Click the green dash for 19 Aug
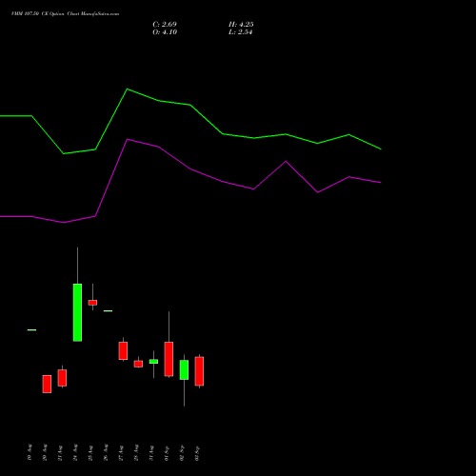This screenshot has height=476, width=476. 31,330
